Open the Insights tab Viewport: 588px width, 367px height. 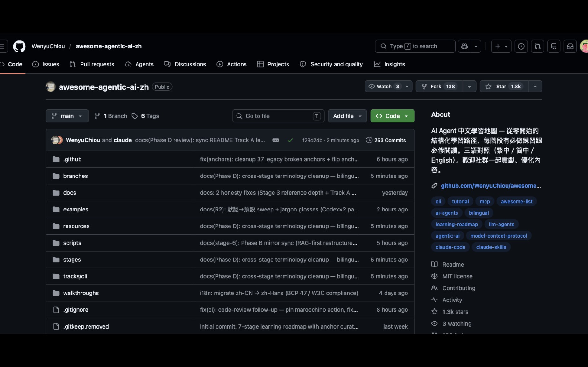[x=389, y=64]
